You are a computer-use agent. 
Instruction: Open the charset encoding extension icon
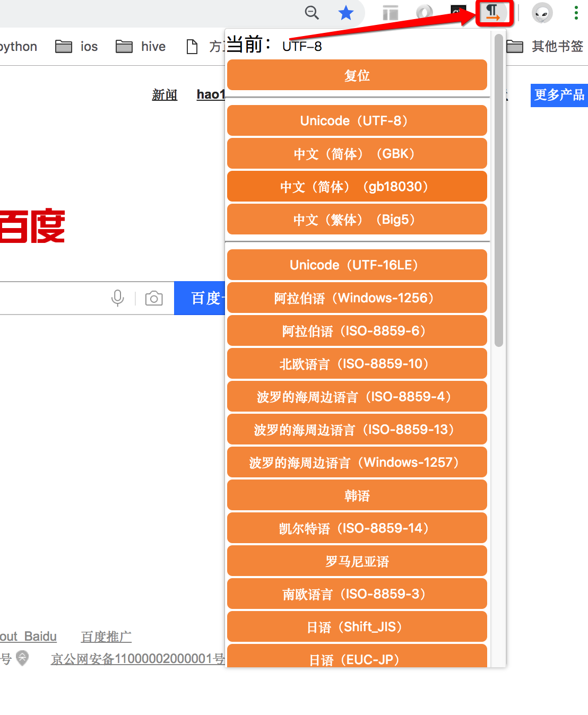click(x=494, y=13)
